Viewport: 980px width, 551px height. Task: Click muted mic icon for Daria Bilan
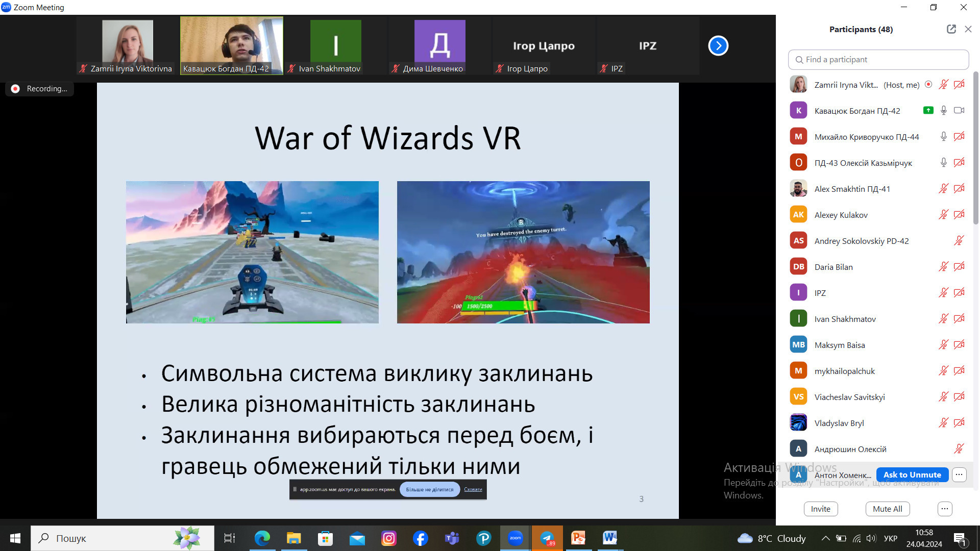point(943,267)
